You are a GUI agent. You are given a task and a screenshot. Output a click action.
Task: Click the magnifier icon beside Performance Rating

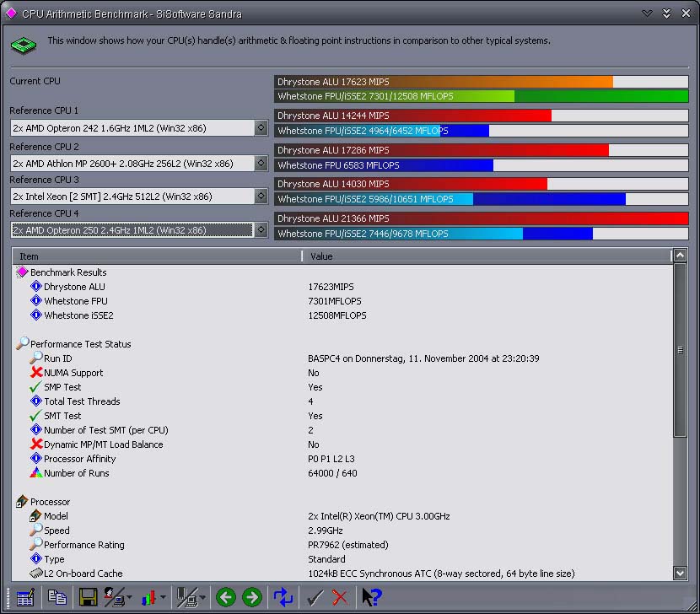[35, 544]
